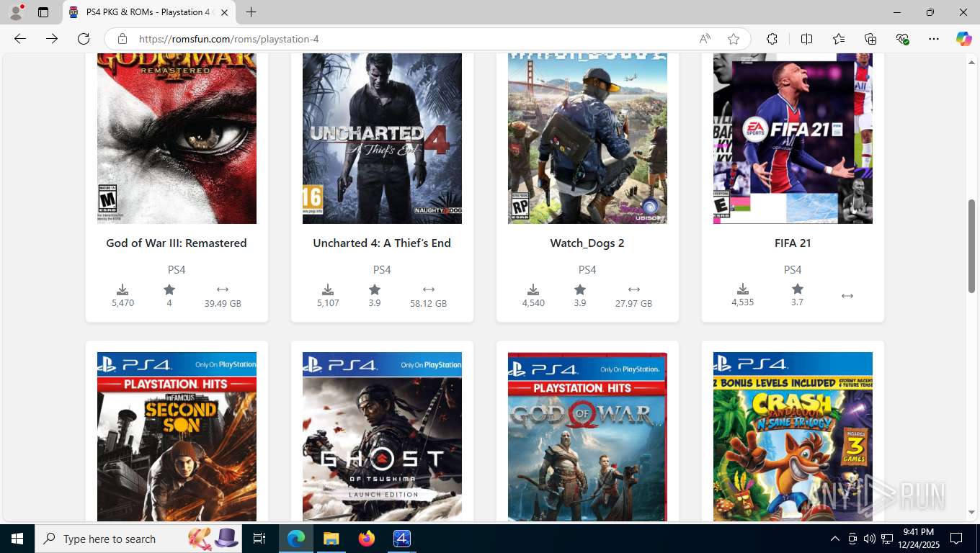The width and height of the screenshot is (980, 553).
Task: Open the Copilot sidebar icon
Action: point(963,39)
